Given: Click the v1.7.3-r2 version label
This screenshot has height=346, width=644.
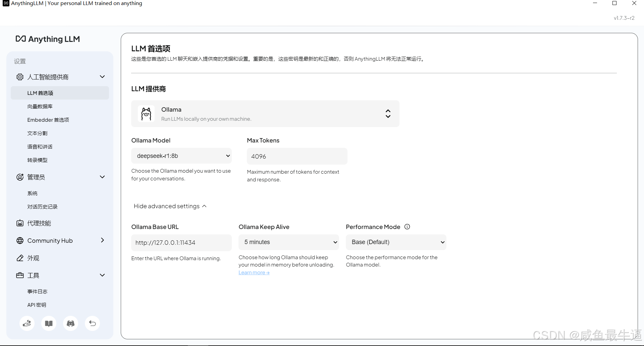Looking at the screenshot, I should pos(624,18).
